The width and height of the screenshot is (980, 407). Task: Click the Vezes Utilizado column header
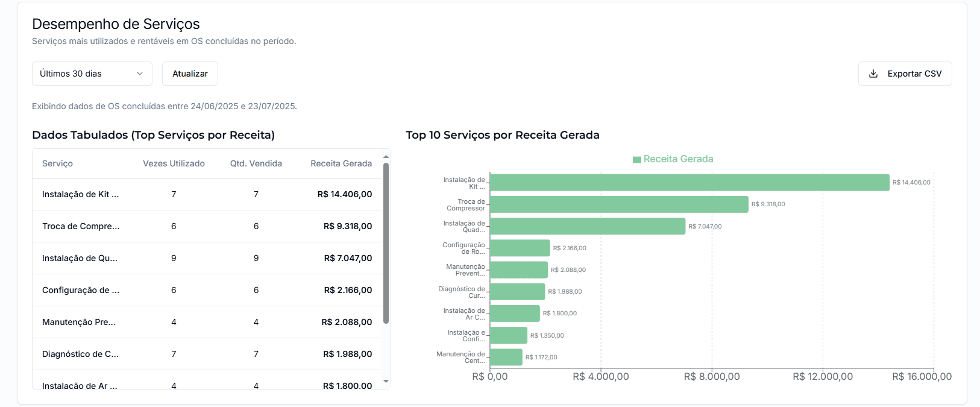point(174,163)
